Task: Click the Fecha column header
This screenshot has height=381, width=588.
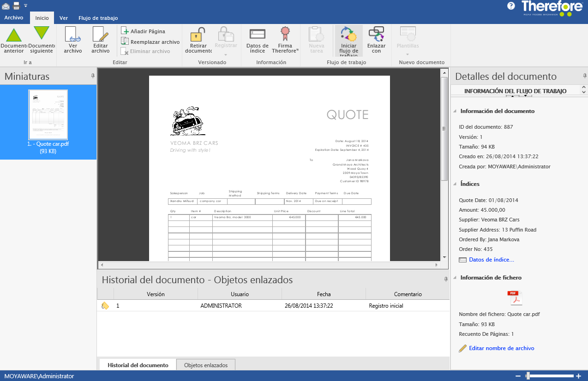Action: point(324,294)
